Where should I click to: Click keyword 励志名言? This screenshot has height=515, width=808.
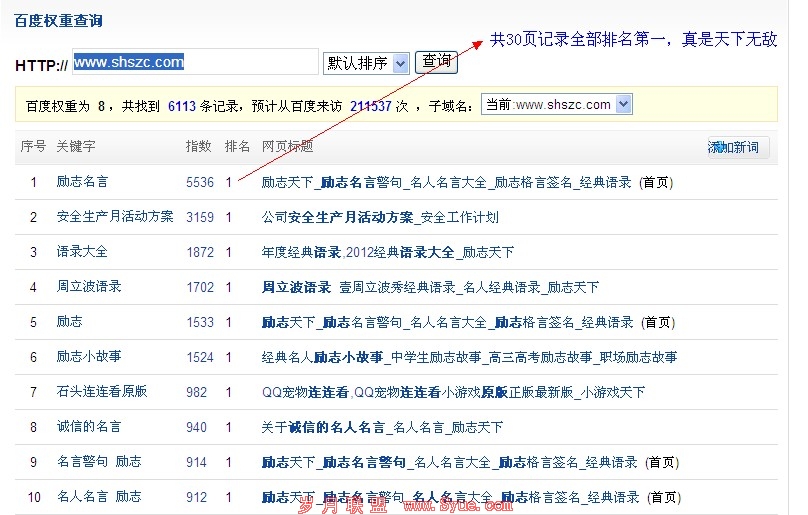(x=82, y=182)
